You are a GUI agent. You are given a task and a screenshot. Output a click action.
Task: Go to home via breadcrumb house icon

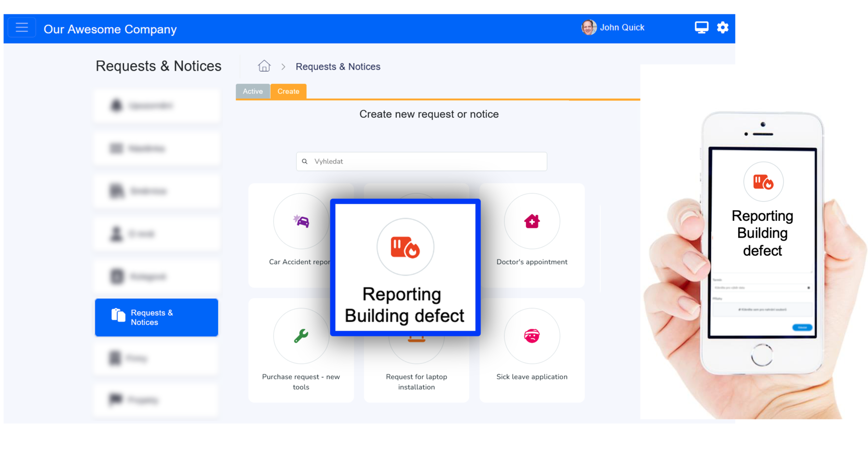pos(264,66)
